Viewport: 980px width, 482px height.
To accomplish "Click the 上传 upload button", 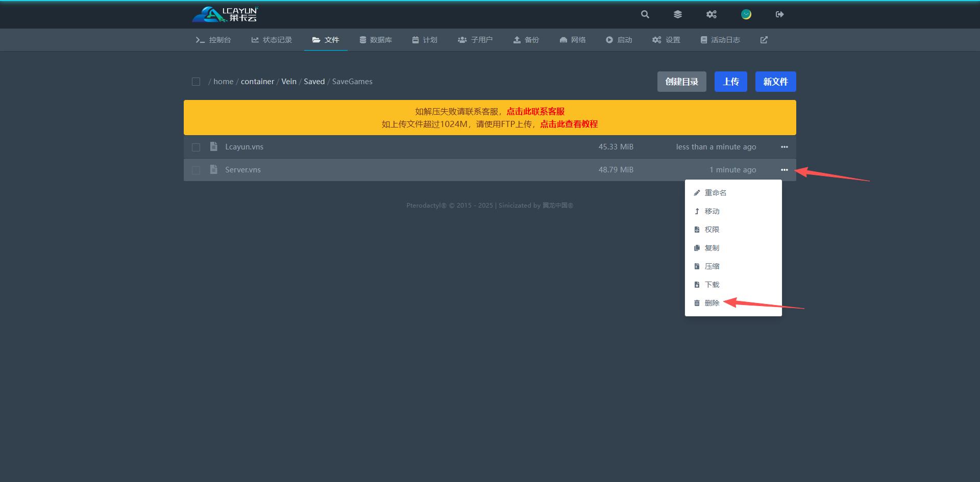I will (x=730, y=82).
